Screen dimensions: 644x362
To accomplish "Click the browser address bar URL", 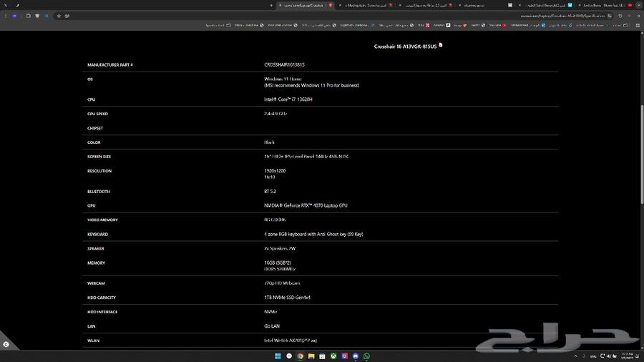I will point(562,16).
